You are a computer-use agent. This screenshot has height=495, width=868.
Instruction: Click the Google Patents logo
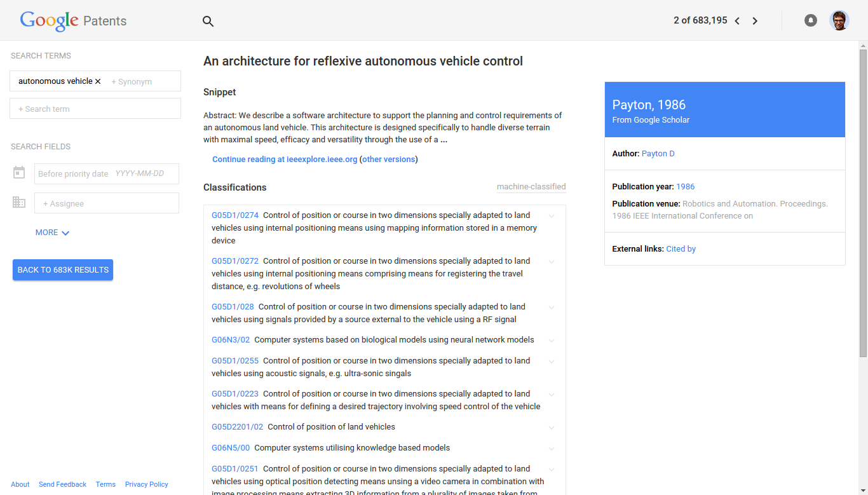click(72, 20)
